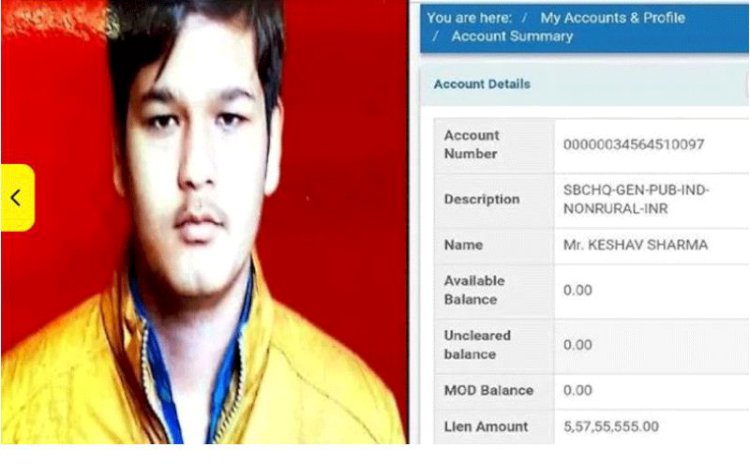Click the Available Balance label

[474, 290]
